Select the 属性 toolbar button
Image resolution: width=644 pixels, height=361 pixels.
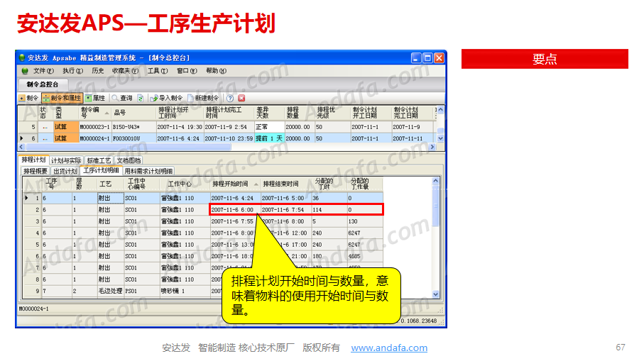coord(95,98)
